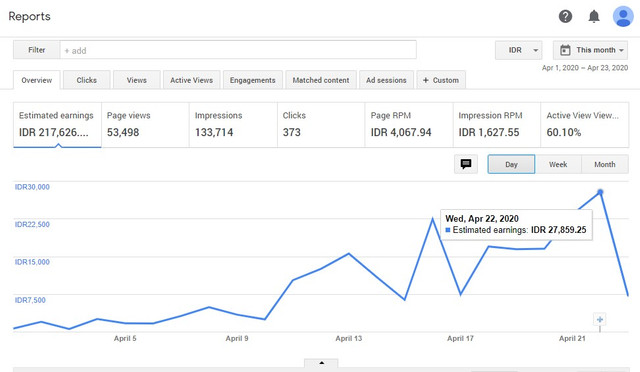Click the Apr 22 data point on chart
This screenshot has width=640, height=372.
(600, 192)
